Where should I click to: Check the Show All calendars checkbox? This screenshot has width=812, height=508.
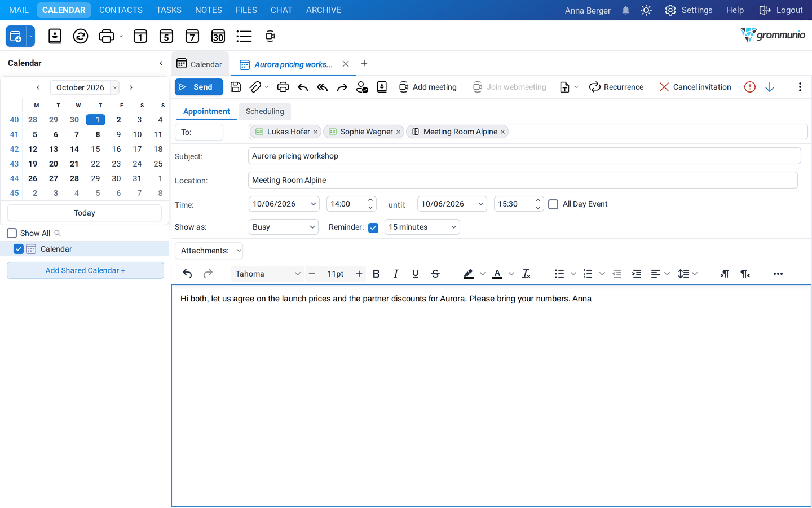tap(12, 233)
